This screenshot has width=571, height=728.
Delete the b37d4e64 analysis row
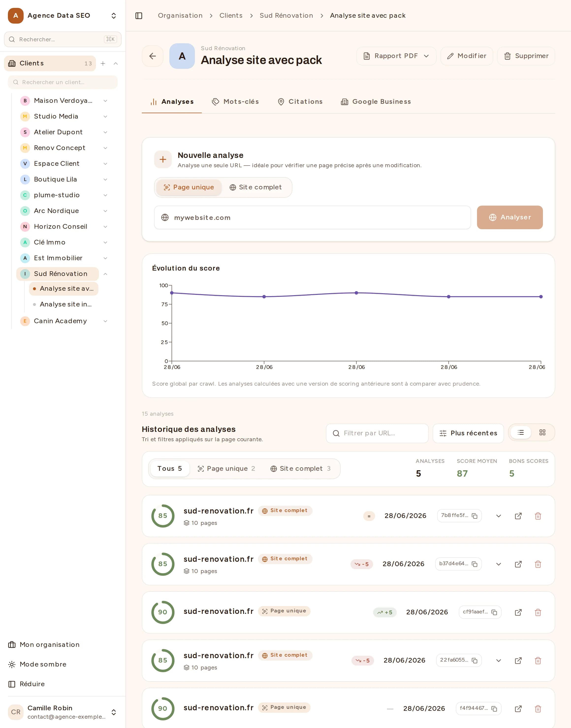pyautogui.click(x=538, y=564)
